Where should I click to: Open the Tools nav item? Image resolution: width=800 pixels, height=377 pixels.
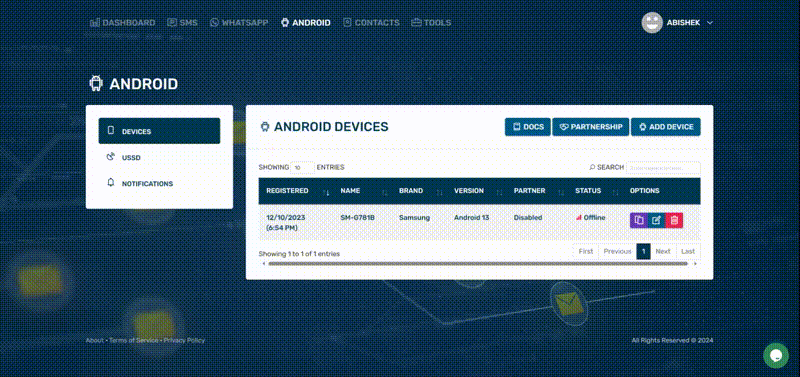[x=431, y=23]
